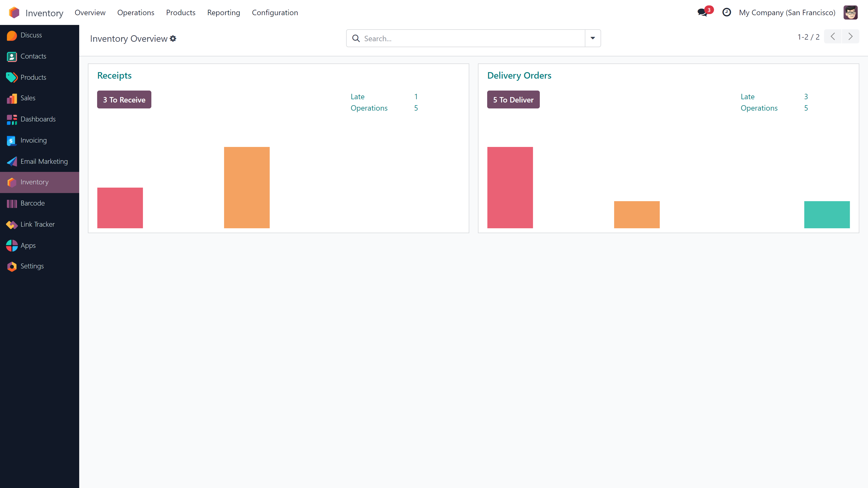Open the conversations icon with 3 badge
The width and height of the screenshot is (868, 488).
tap(703, 12)
